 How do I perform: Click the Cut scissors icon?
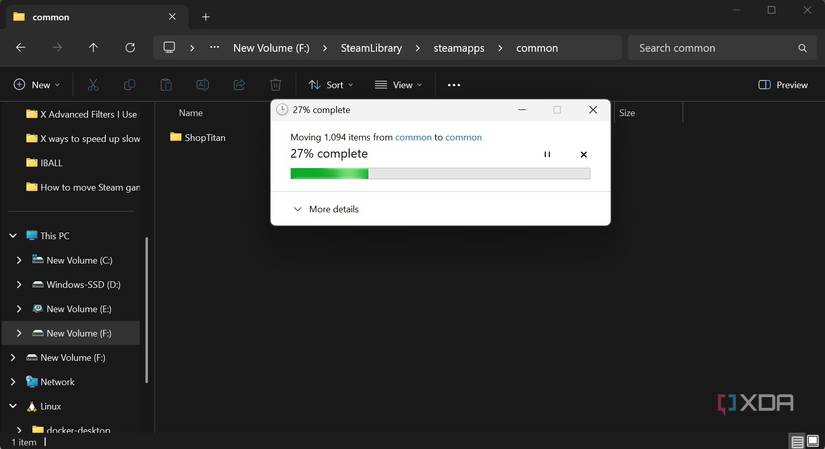pyautogui.click(x=93, y=85)
